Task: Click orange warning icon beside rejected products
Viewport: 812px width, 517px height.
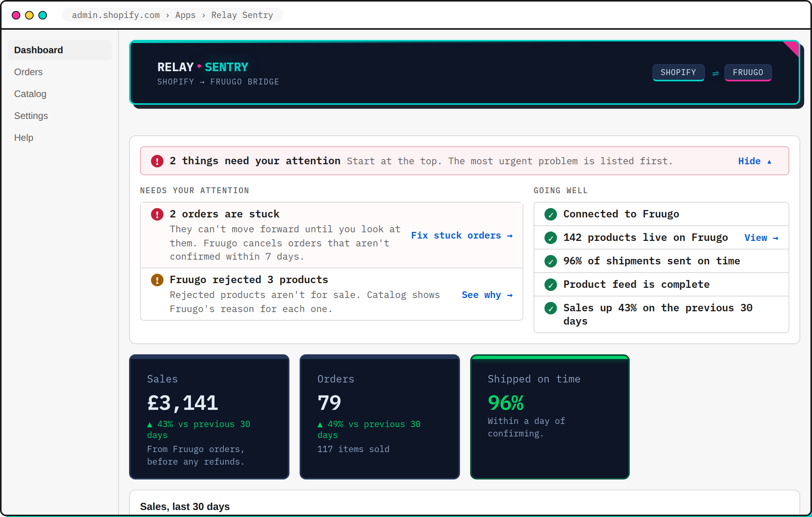Action: [157, 280]
